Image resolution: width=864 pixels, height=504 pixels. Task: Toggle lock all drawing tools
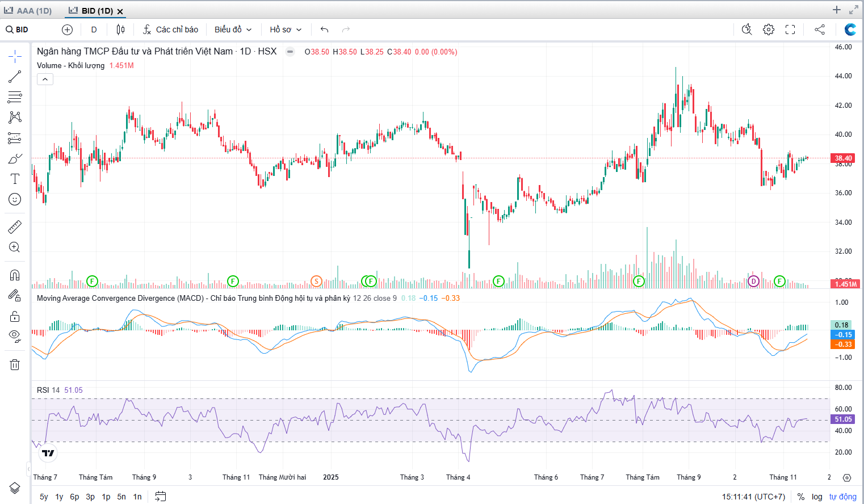click(15, 316)
